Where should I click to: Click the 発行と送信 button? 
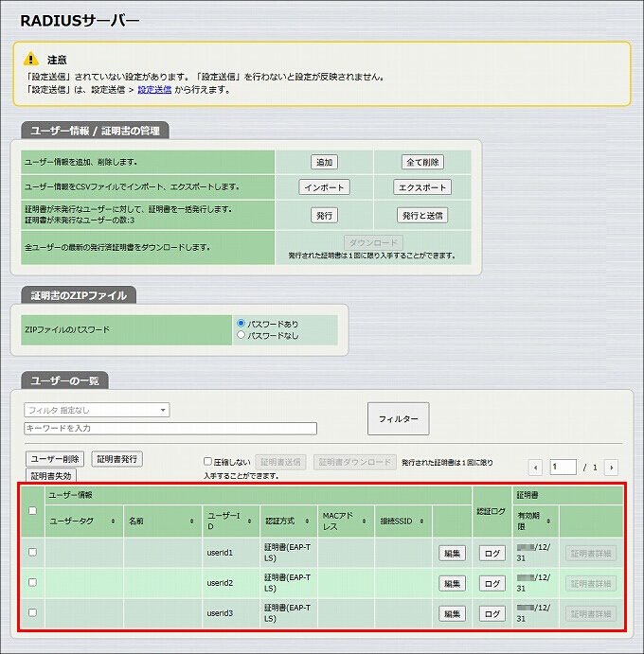pos(422,216)
